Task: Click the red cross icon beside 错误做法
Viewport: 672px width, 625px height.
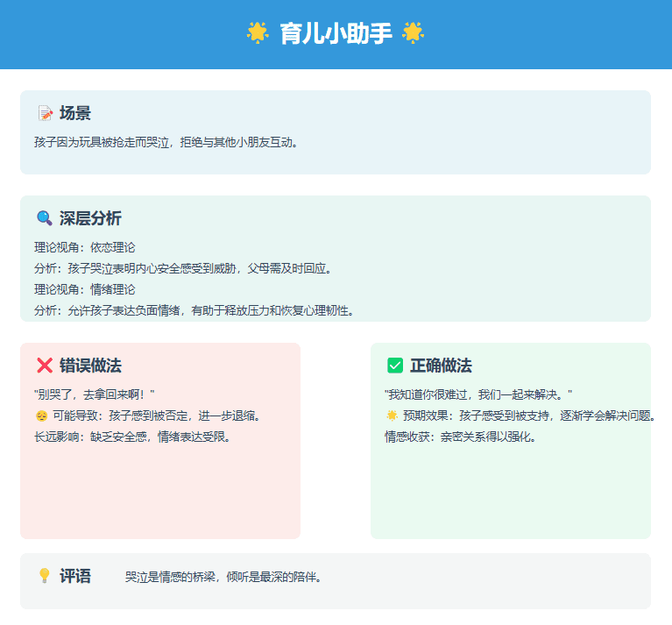Action: pyautogui.click(x=45, y=366)
